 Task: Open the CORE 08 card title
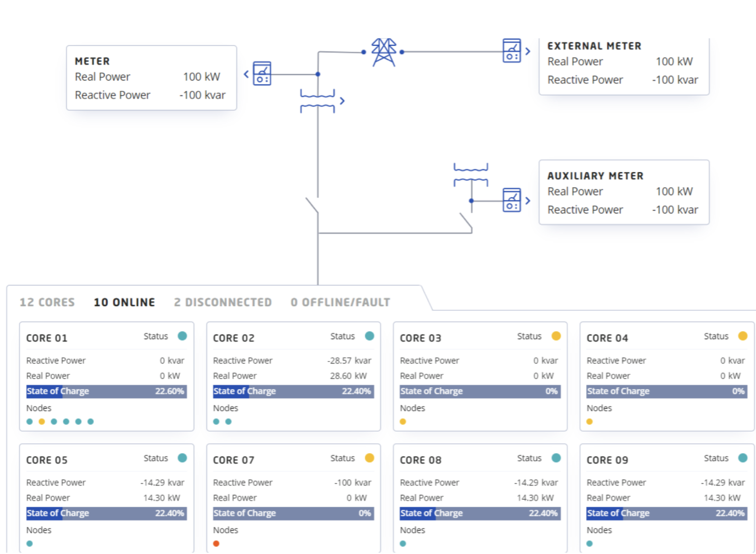[420, 460]
